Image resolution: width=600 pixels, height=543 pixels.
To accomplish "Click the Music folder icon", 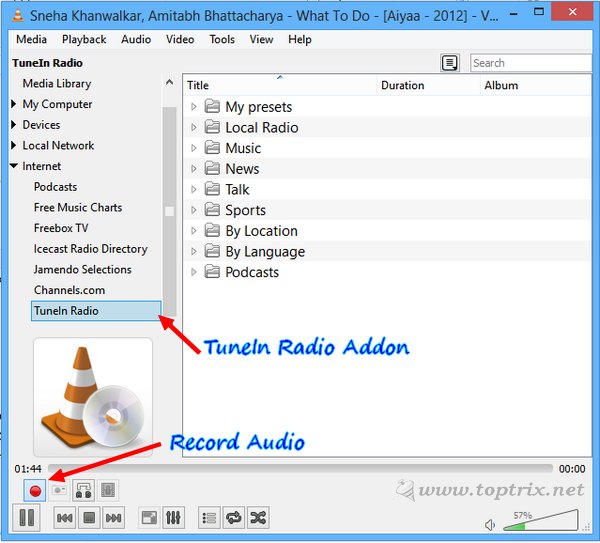I will tap(212, 148).
